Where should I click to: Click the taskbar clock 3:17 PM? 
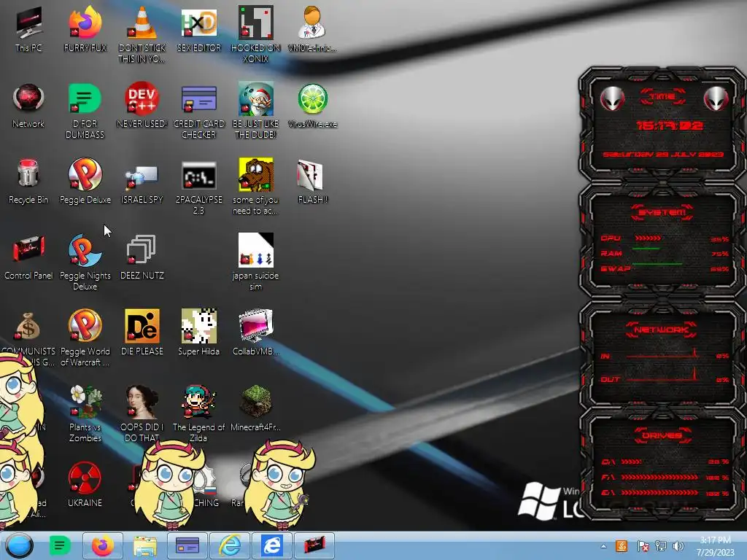point(715,546)
